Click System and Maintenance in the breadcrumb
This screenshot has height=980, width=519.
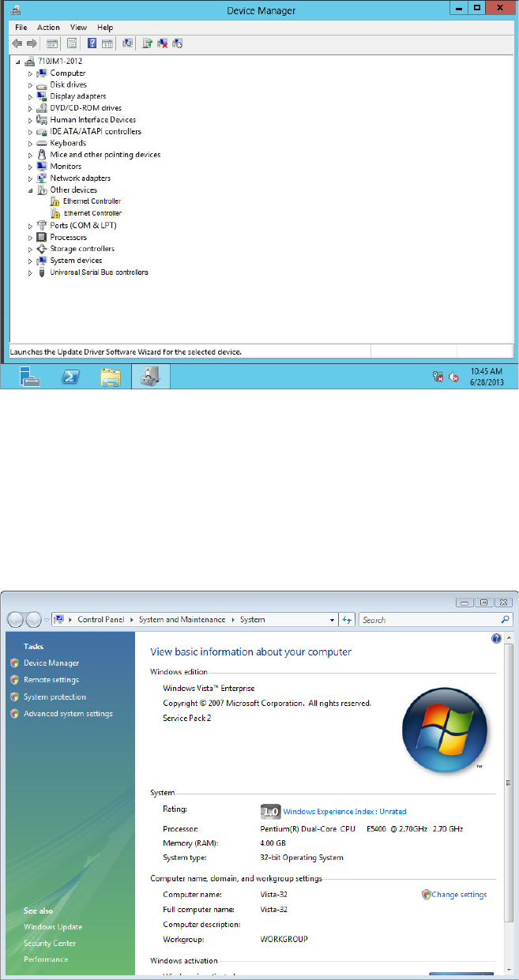pos(182,620)
